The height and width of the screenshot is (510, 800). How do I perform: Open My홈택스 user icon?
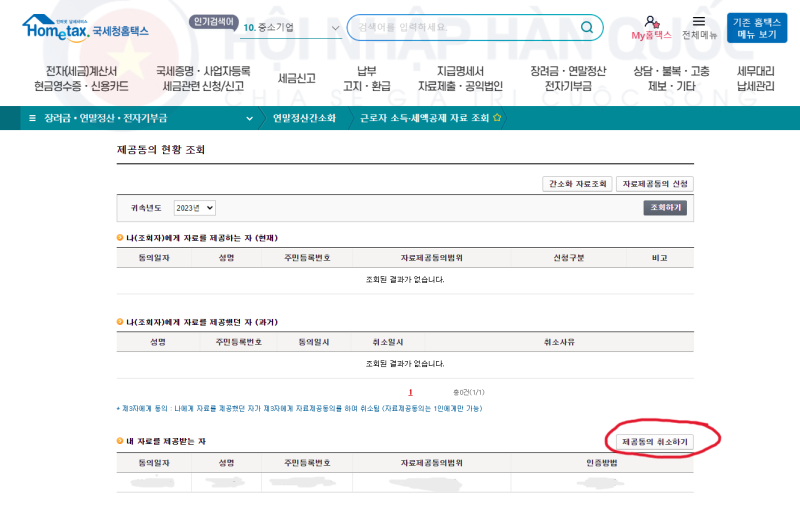pyautogui.click(x=651, y=21)
